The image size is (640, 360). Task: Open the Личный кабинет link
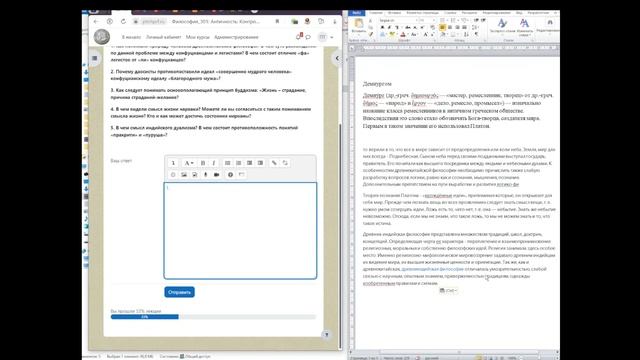163,37
